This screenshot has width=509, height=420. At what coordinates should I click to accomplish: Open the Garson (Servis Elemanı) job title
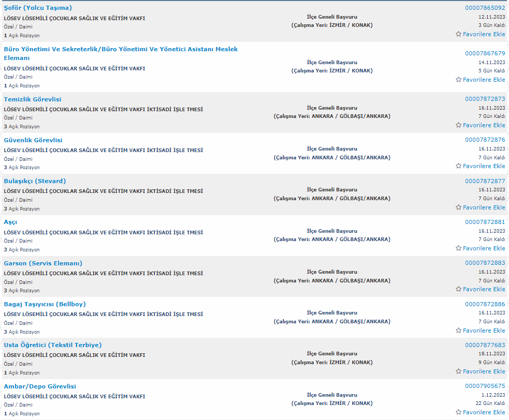point(43,263)
